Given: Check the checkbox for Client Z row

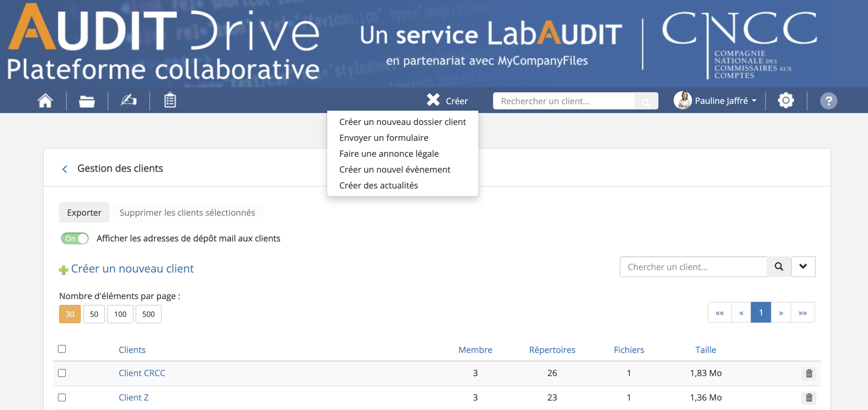Looking at the screenshot, I should tap(62, 397).
